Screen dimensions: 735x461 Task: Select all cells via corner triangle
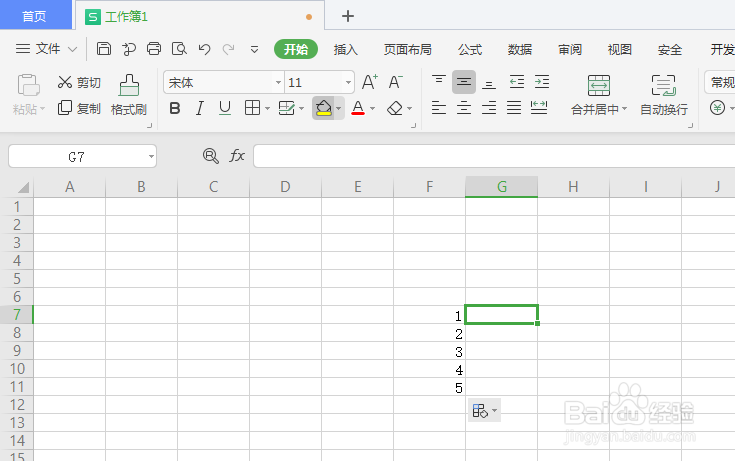(x=23, y=187)
